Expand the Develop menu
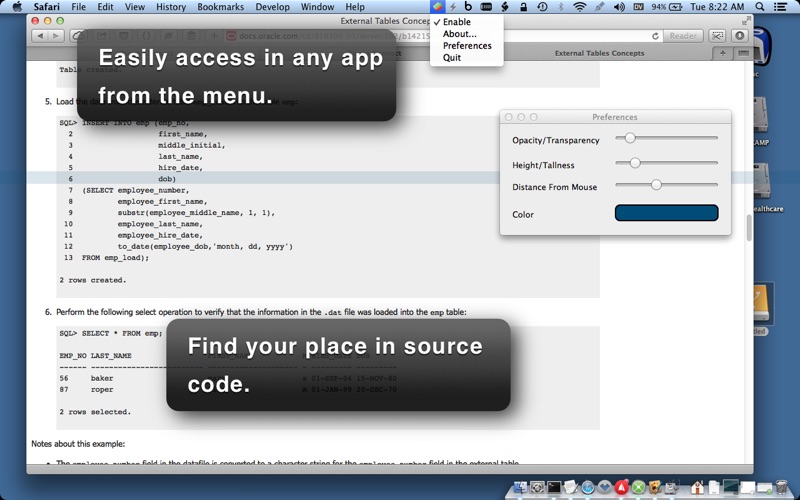This screenshot has height=500, width=800. (x=272, y=7)
